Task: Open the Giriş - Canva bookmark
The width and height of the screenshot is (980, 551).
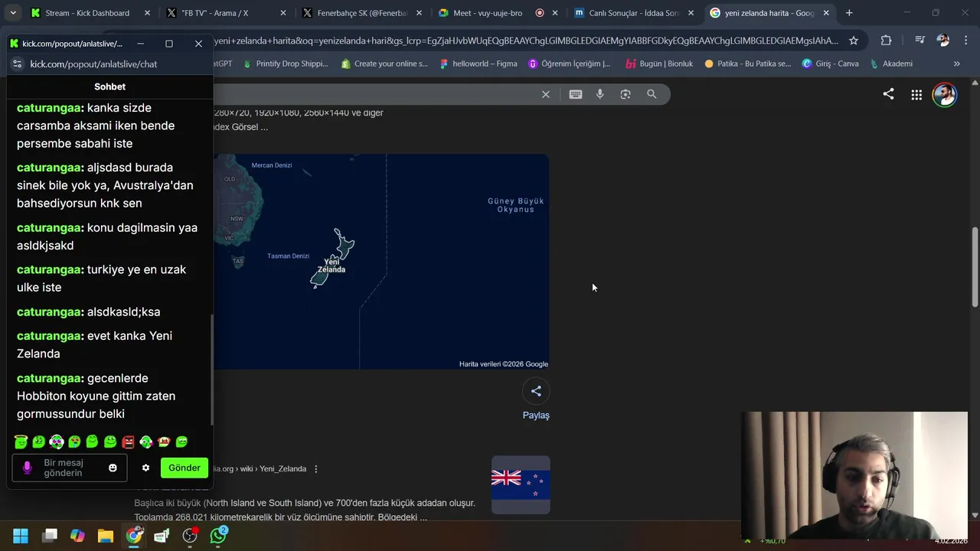Action: [x=830, y=64]
